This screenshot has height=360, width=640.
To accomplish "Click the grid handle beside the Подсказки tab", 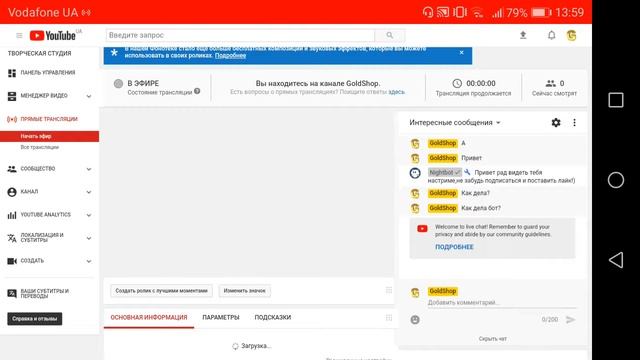I will pyautogui.click(x=389, y=318).
